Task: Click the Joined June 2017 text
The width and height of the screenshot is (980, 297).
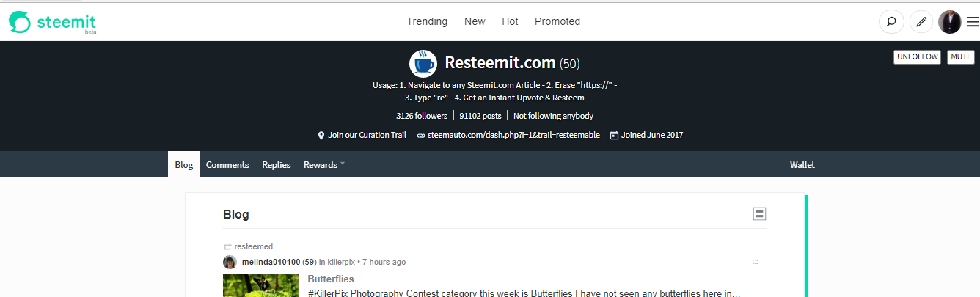Action: [x=652, y=136]
